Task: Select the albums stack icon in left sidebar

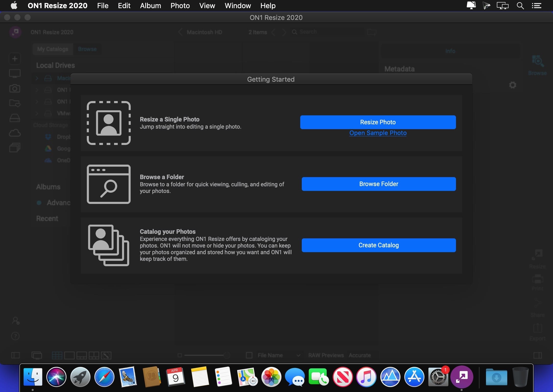Action: 15,148
